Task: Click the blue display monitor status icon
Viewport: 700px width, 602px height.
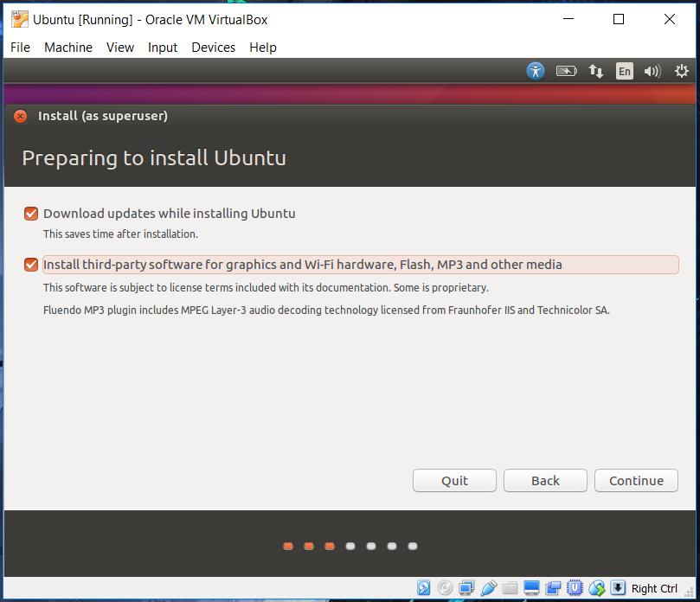Action: click(x=531, y=588)
